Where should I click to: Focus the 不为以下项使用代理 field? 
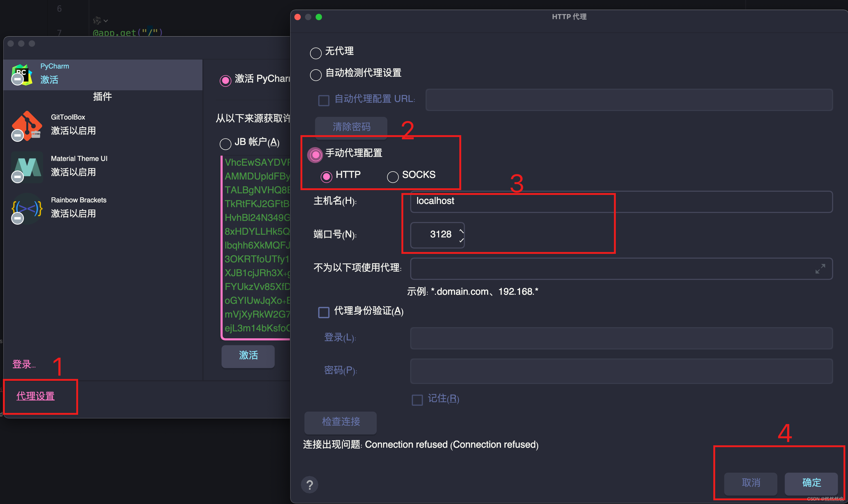pos(621,269)
